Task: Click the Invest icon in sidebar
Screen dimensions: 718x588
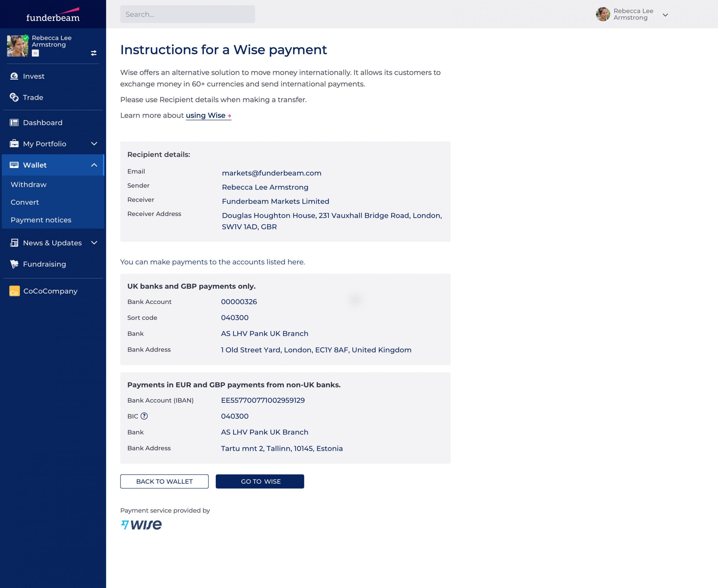Action: point(14,76)
